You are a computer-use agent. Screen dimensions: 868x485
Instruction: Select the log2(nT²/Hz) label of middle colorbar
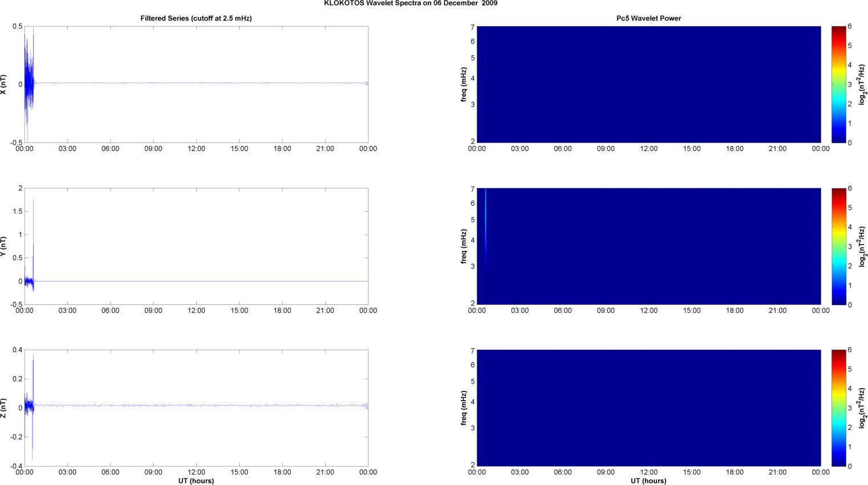click(x=862, y=246)
